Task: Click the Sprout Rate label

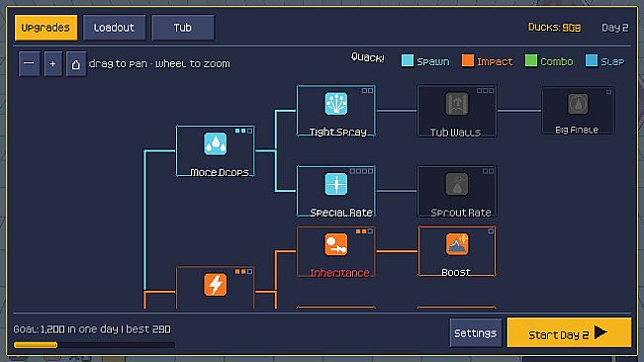Action: [461, 213]
